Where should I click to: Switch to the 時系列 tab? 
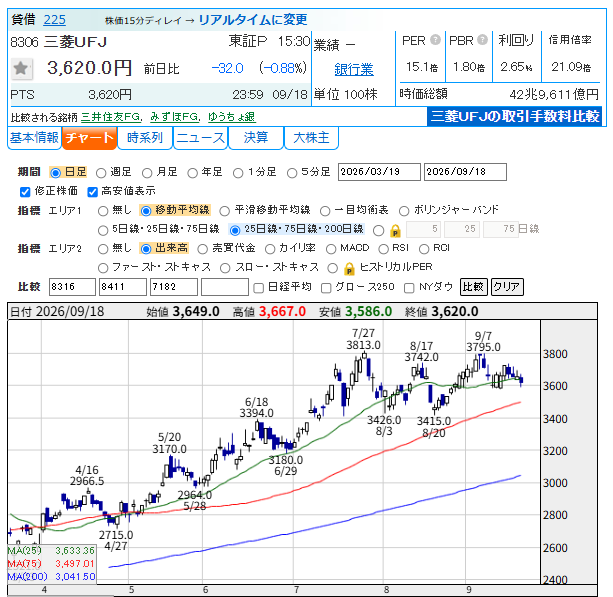[x=145, y=138]
